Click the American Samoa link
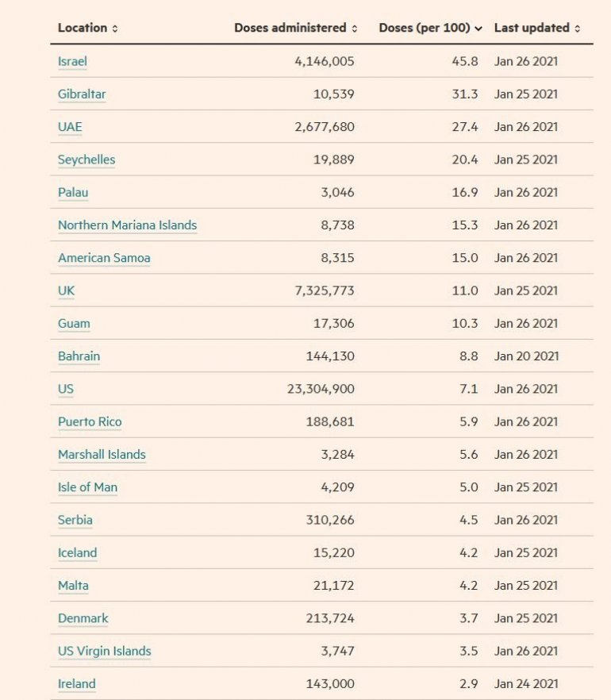611x700 pixels. click(x=104, y=258)
